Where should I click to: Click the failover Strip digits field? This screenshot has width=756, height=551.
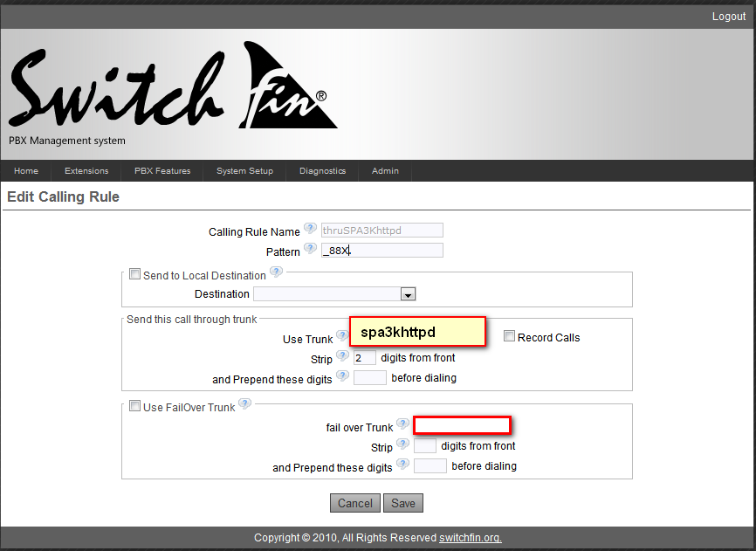pyautogui.click(x=425, y=446)
